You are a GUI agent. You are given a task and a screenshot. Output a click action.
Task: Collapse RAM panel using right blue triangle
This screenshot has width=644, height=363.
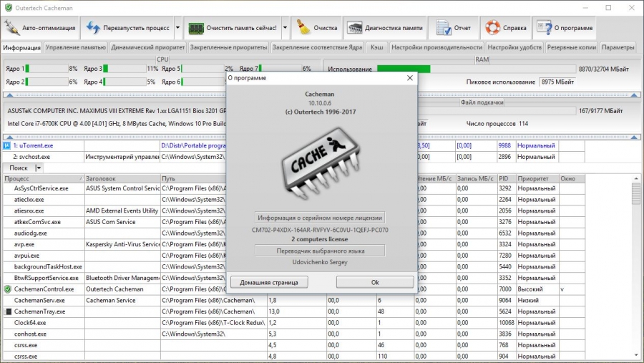click(x=634, y=95)
